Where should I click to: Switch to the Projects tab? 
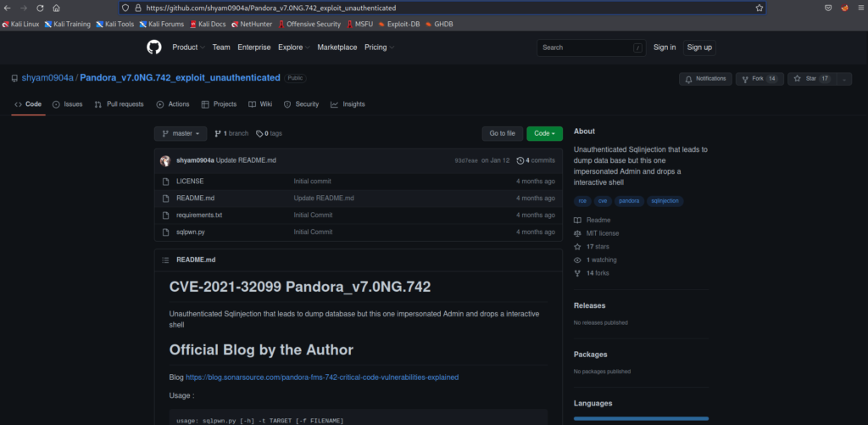219,104
